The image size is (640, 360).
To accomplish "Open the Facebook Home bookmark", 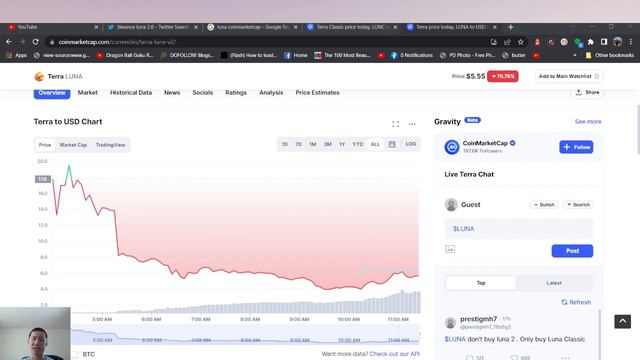I will [x=296, y=55].
